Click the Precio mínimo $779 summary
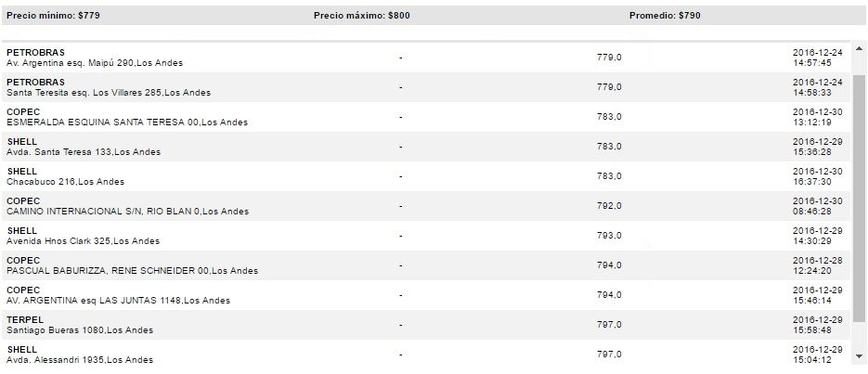868x374 pixels. click(54, 16)
